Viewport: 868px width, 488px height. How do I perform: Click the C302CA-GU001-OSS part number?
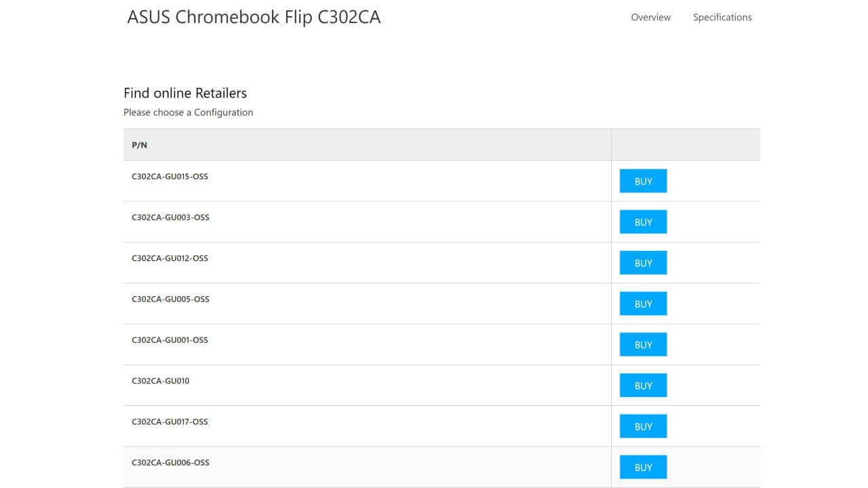tap(170, 340)
